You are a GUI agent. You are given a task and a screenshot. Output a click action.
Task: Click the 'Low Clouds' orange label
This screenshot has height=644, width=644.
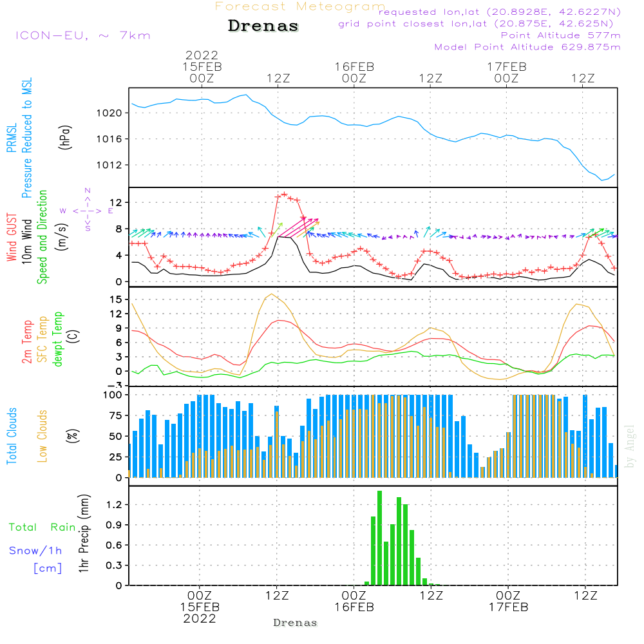pyautogui.click(x=43, y=436)
